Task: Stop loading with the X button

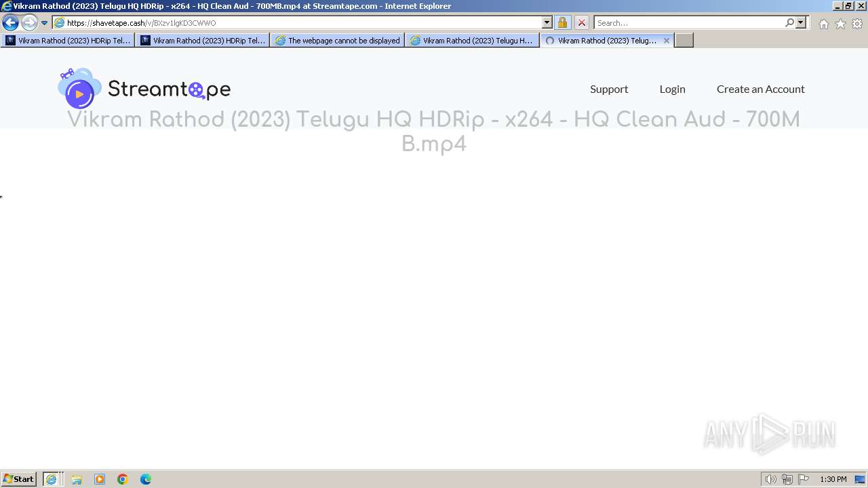Action: coord(581,22)
